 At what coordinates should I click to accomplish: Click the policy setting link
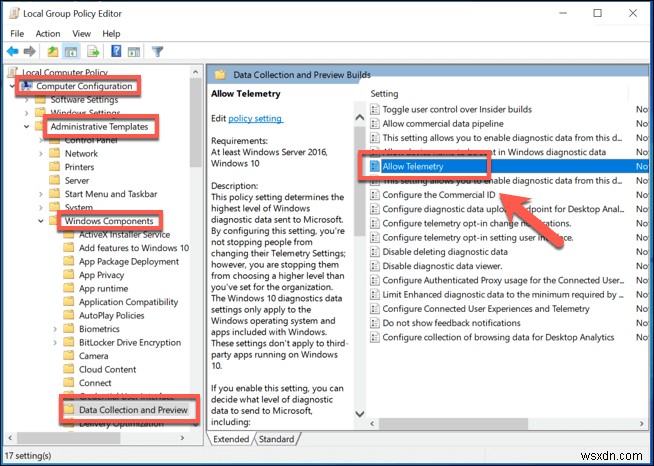255,118
